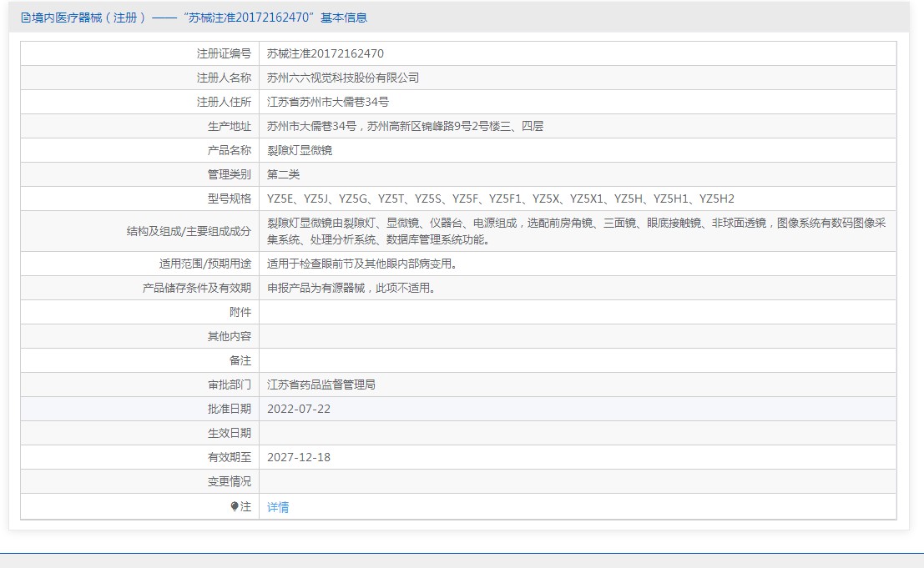Click the 注册证编号 label cell
The image size is (924, 568).
(224, 53)
